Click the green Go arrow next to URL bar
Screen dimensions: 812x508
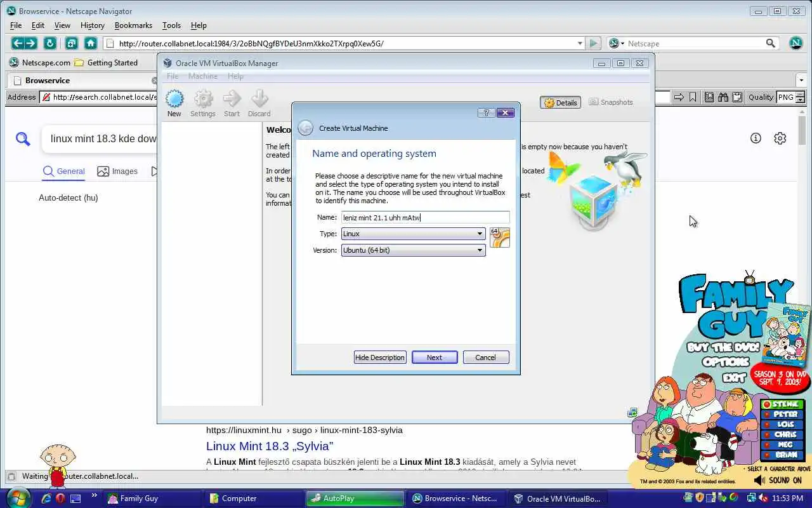click(593, 43)
